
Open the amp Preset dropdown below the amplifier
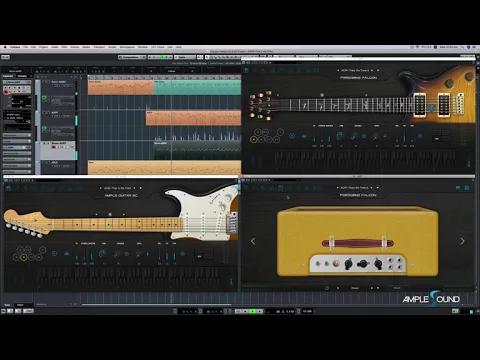click(x=355, y=288)
